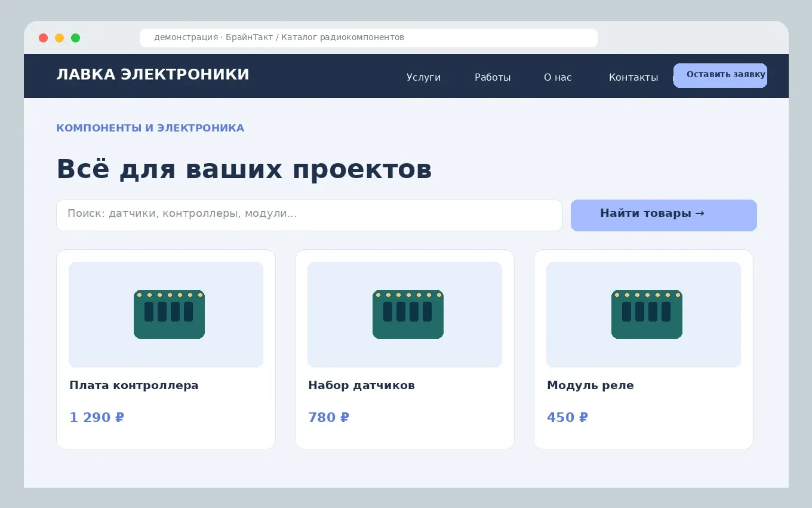Open the Работы menu item
This screenshot has width=812, height=508.
coord(493,77)
